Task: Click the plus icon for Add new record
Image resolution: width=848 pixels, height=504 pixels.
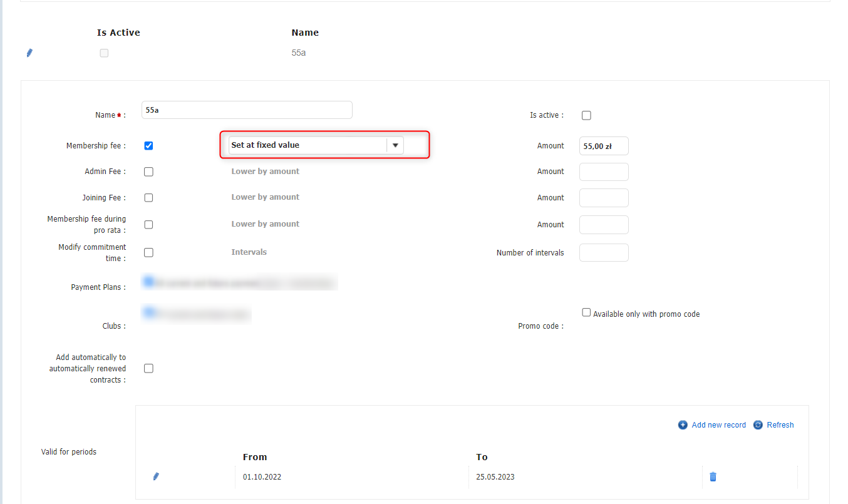Action: 683,425
